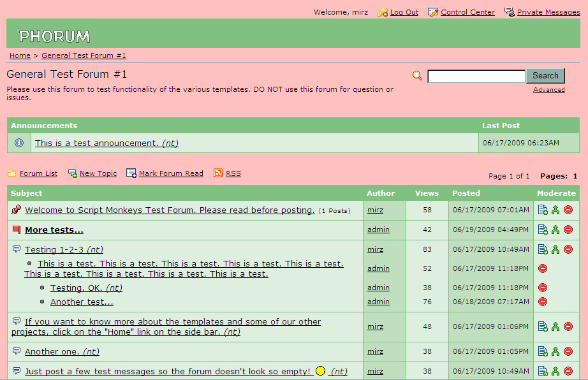Click the Private Messages icon

(510, 12)
